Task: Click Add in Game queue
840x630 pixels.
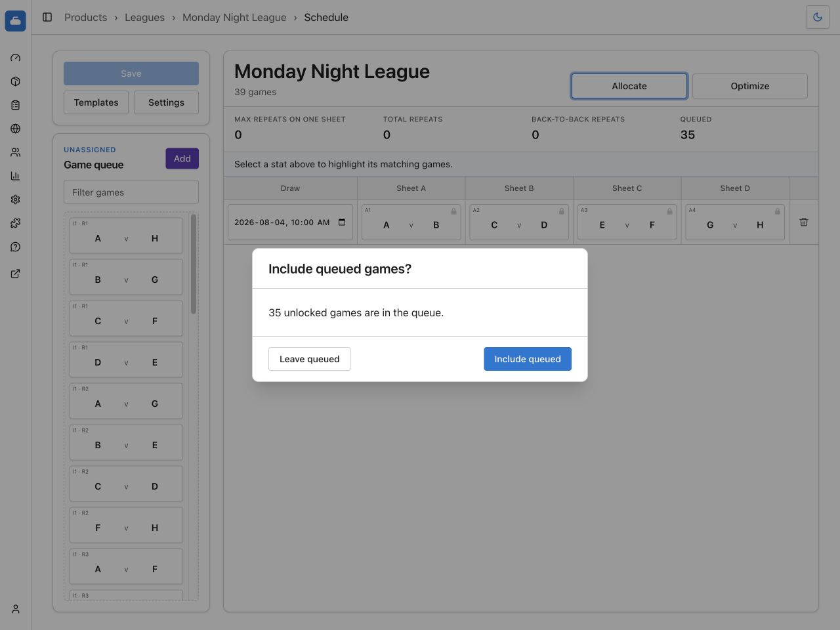Action: (182, 159)
